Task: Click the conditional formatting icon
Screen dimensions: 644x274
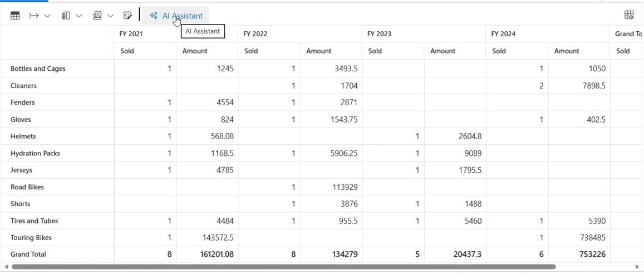Action: (127, 16)
